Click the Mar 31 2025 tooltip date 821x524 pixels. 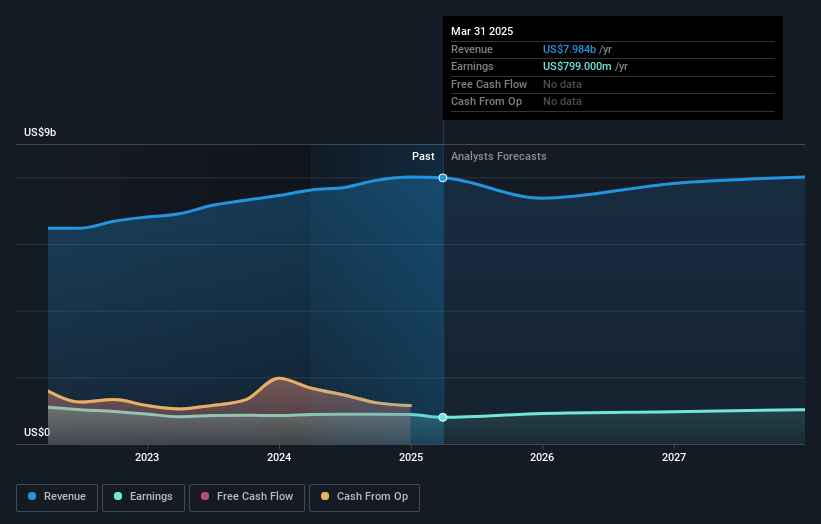[x=482, y=31]
